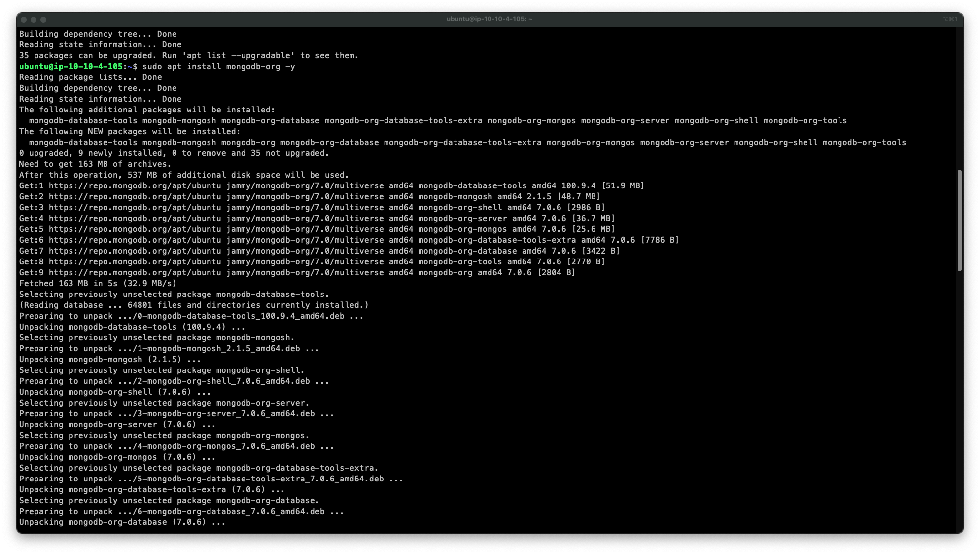Click the terminal window zoom button

tap(44, 19)
